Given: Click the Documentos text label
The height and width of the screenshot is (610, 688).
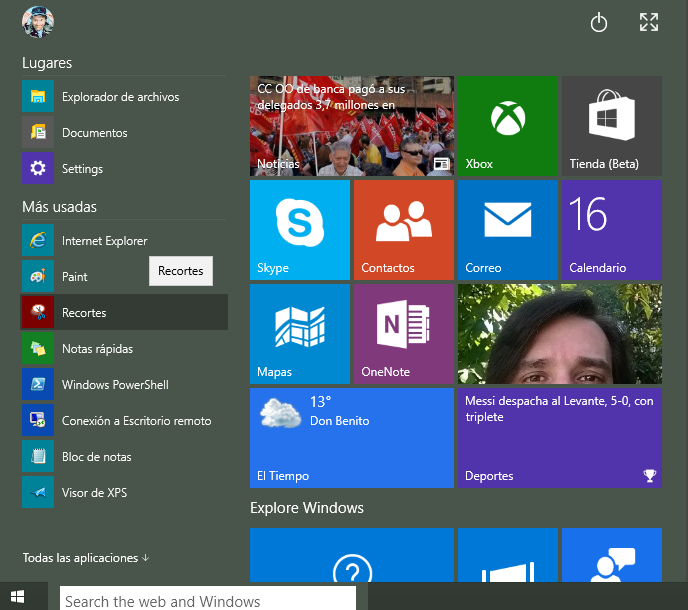Looking at the screenshot, I should pos(94,133).
